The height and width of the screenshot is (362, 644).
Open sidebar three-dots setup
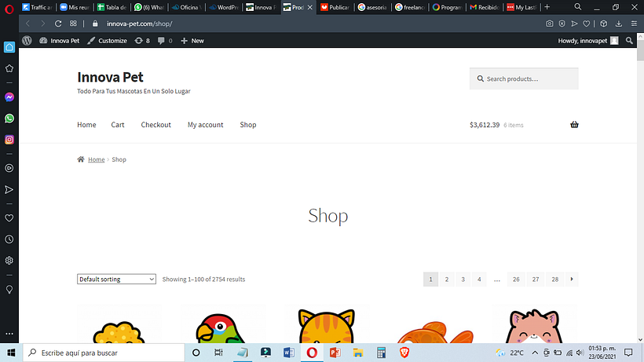tap(9, 334)
